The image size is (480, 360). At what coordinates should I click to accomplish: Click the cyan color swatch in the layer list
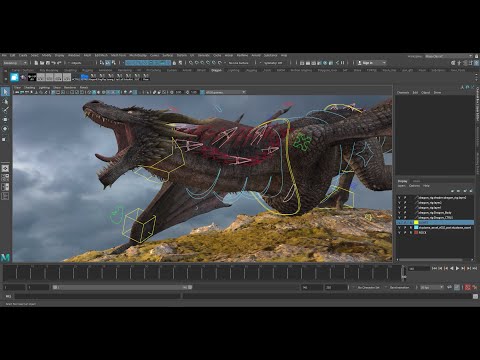point(416,227)
